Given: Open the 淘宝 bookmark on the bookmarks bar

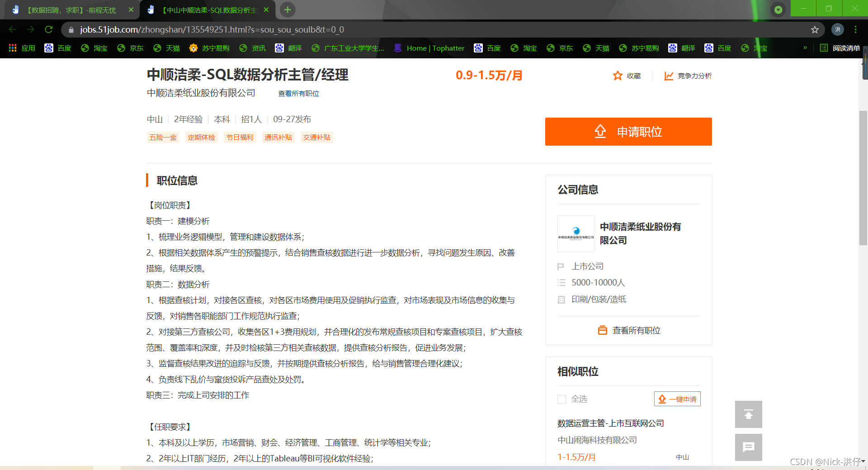Looking at the screenshot, I should tap(94, 48).
